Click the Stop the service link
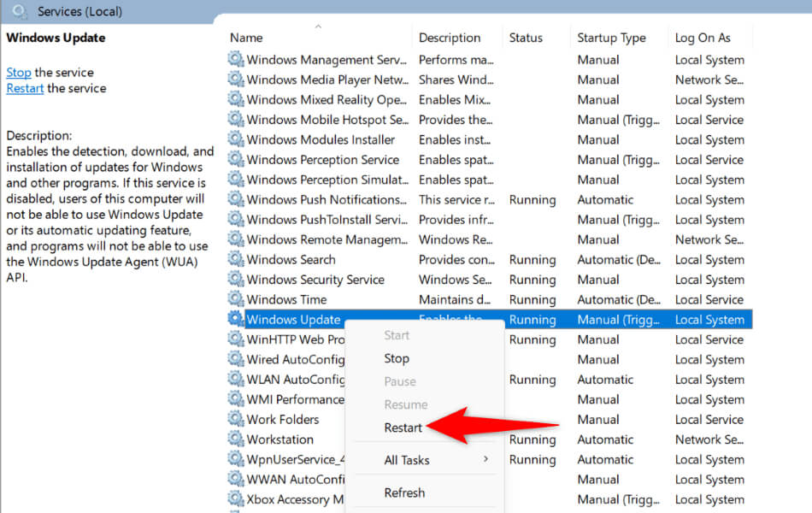This screenshot has width=812, height=513. [x=19, y=73]
